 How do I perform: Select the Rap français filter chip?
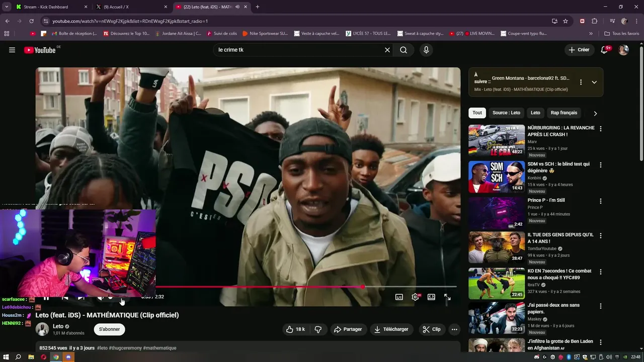pos(564,113)
